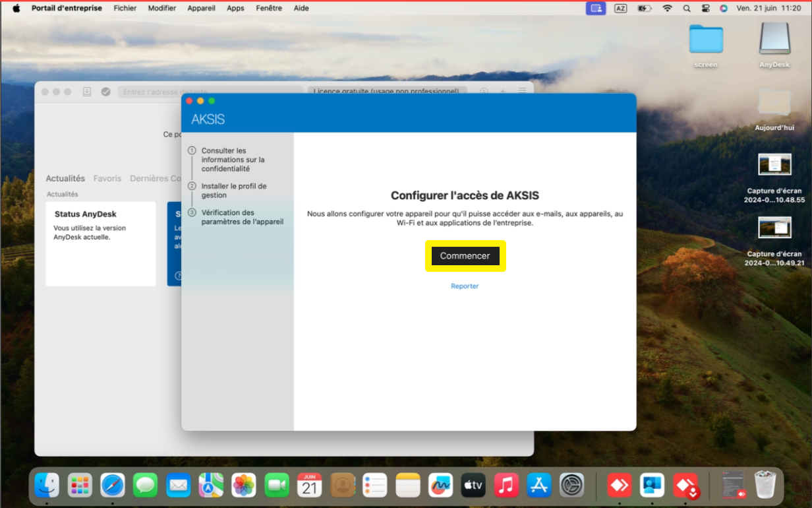This screenshot has width=812, height=508.
Task: Open Safari from the Dock
Action: point(113,486)
